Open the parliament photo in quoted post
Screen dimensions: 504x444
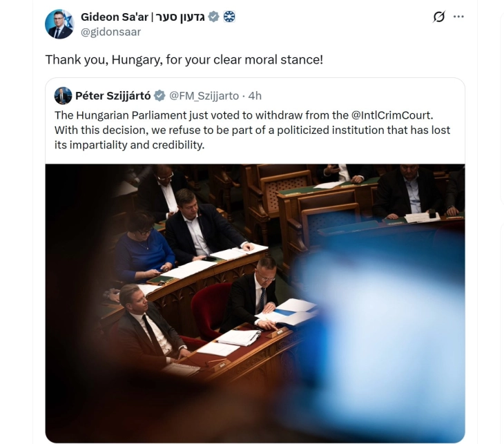pyautogui.click(x=255, y=304)
